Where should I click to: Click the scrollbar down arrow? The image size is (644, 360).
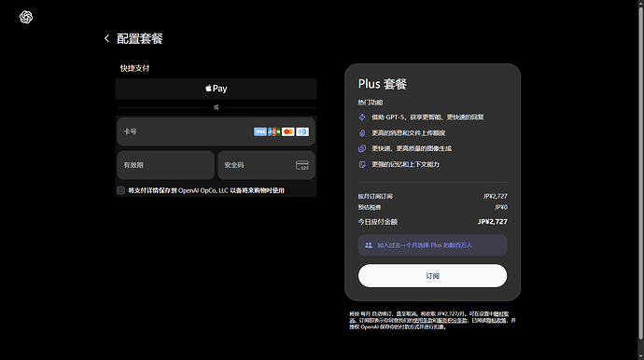(x=640, y=356)
